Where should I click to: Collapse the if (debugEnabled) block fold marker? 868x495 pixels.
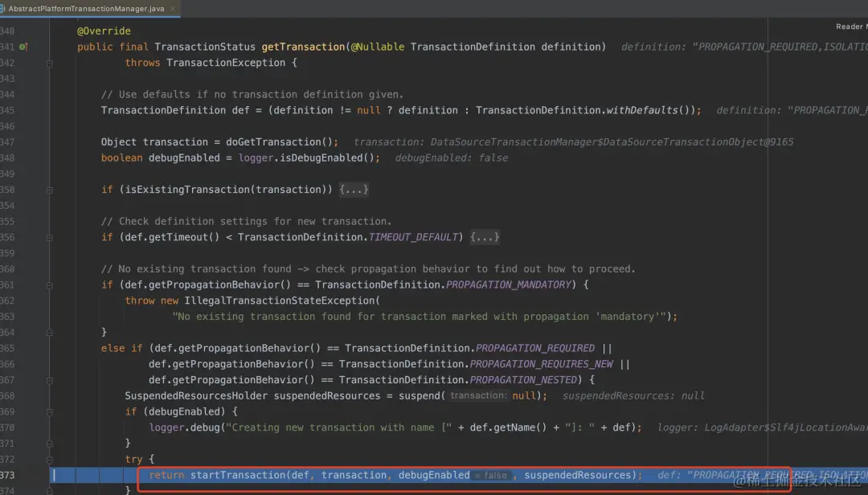click(49, 412)
